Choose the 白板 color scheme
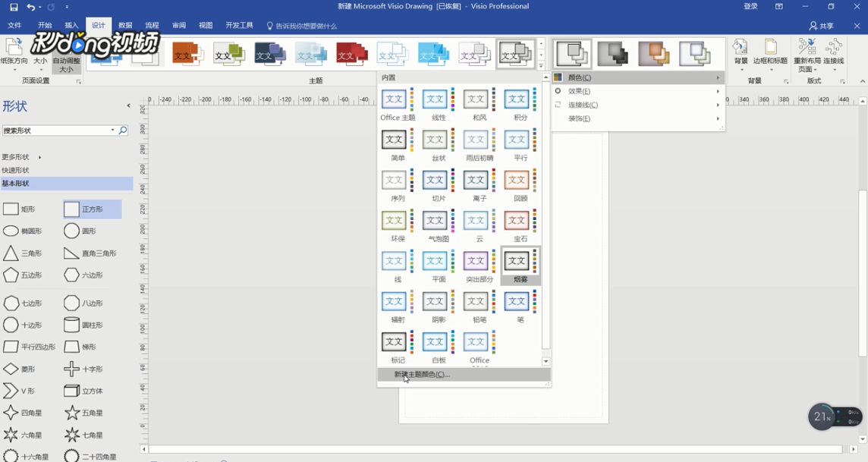Image resolution: width=868 pixels, height=462 pixels. click(x=439, y=347)
